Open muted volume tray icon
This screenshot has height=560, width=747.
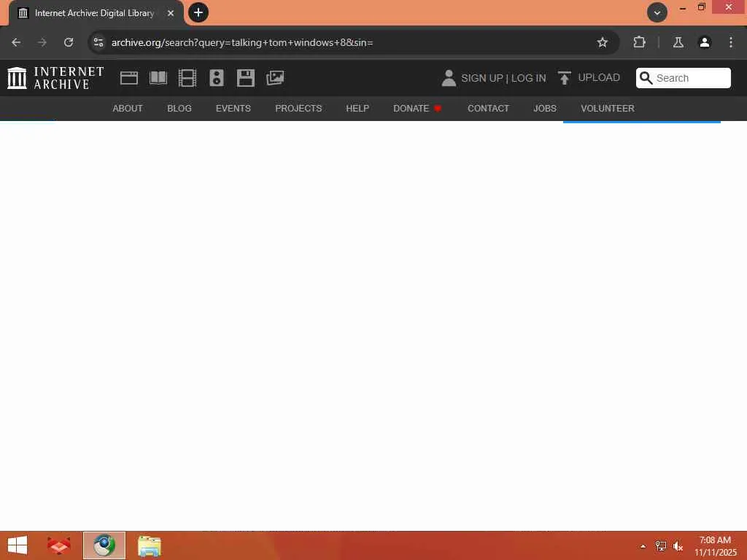678,546
